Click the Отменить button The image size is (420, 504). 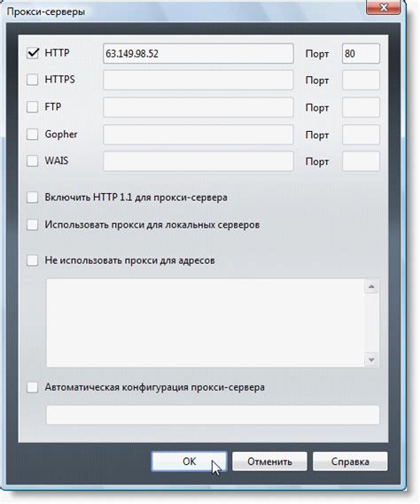269,461
